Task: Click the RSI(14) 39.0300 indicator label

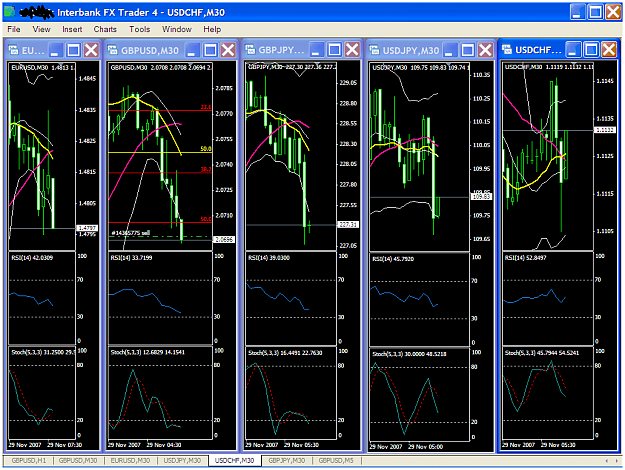Action: (x=269, y=258)
